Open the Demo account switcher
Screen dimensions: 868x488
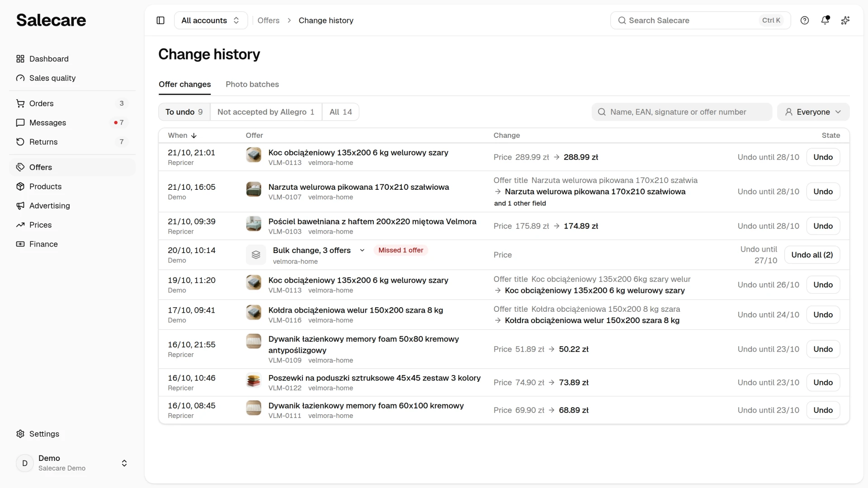72,463
